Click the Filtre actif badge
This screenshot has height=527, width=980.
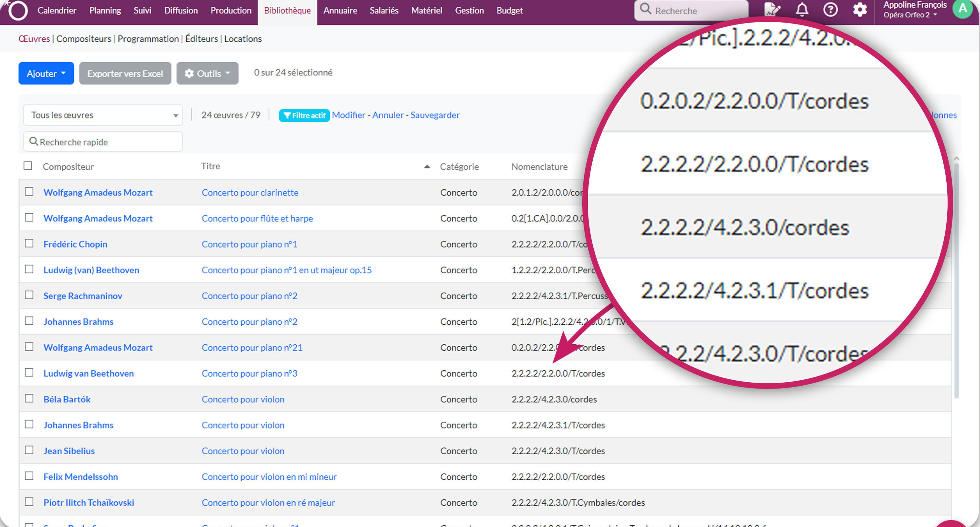pyautogui.click(x=304, y=115)
